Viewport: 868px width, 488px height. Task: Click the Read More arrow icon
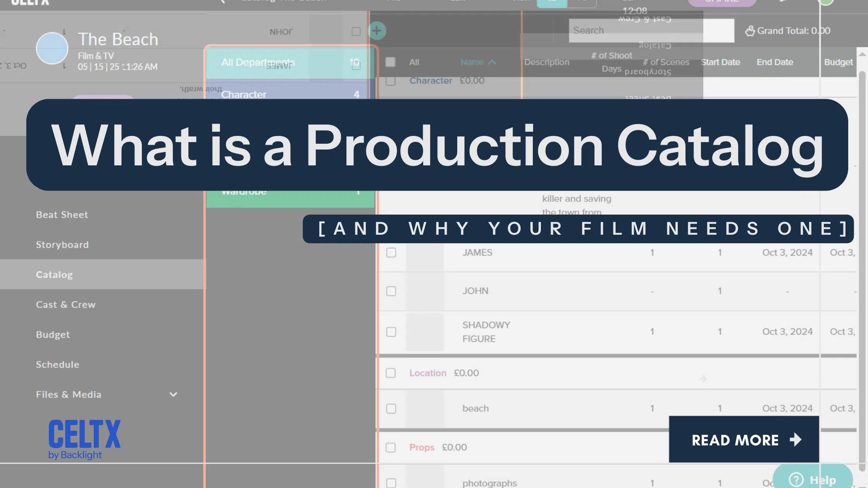click(796, 440)
